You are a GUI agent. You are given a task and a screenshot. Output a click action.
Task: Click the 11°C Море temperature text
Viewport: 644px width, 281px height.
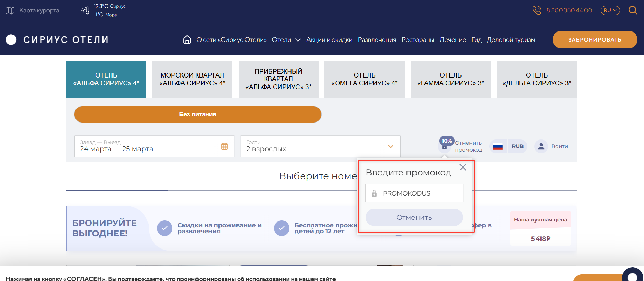105,15
